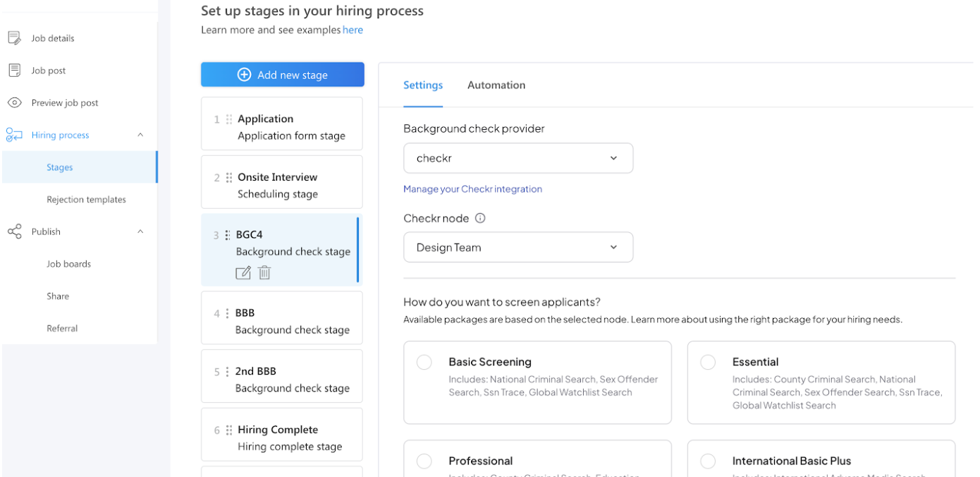Click the plus icon on Add new stage
Screen dimensions: 980x477
coord(244,75)
